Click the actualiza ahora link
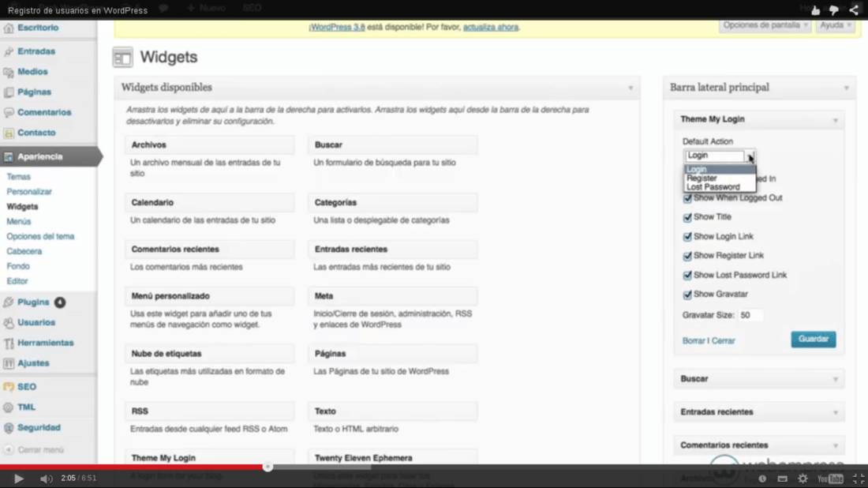Image resolution: width=868 pixels, height=488 pixels. [x=491, y=27]
